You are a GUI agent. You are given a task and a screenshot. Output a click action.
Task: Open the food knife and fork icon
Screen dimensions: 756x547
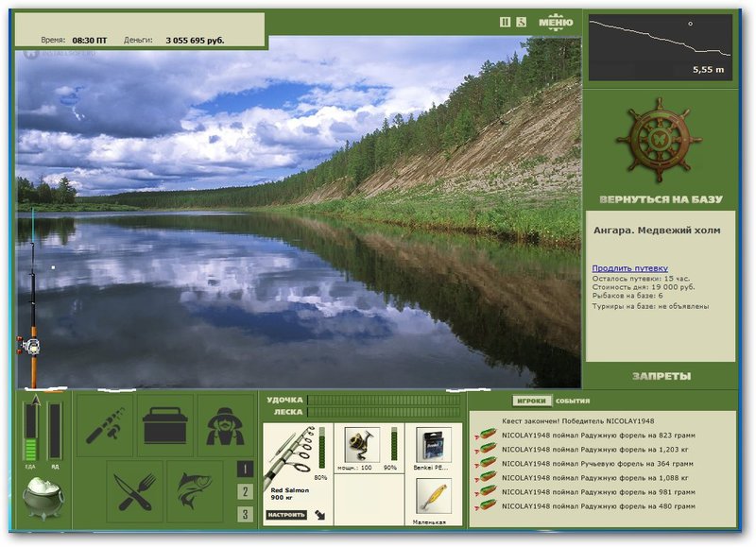click(134, 491)
